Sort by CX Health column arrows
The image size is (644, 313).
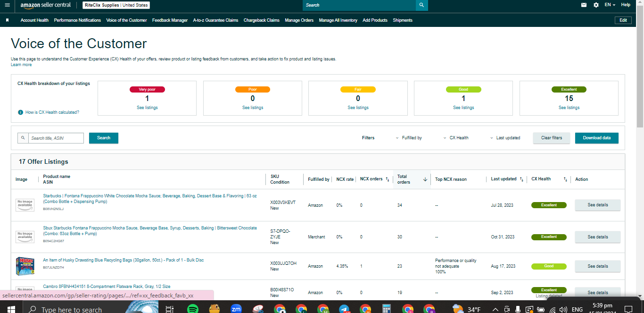point(565,179)
